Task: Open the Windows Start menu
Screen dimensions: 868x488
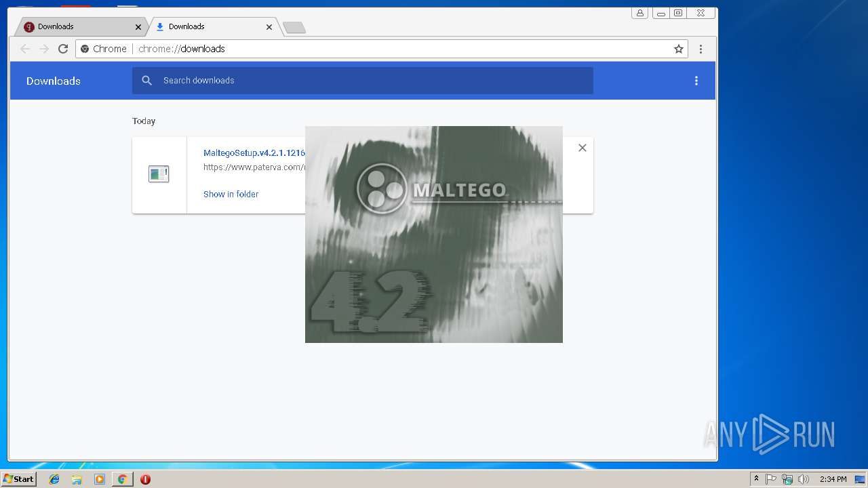Action: [x=18, y=479]
